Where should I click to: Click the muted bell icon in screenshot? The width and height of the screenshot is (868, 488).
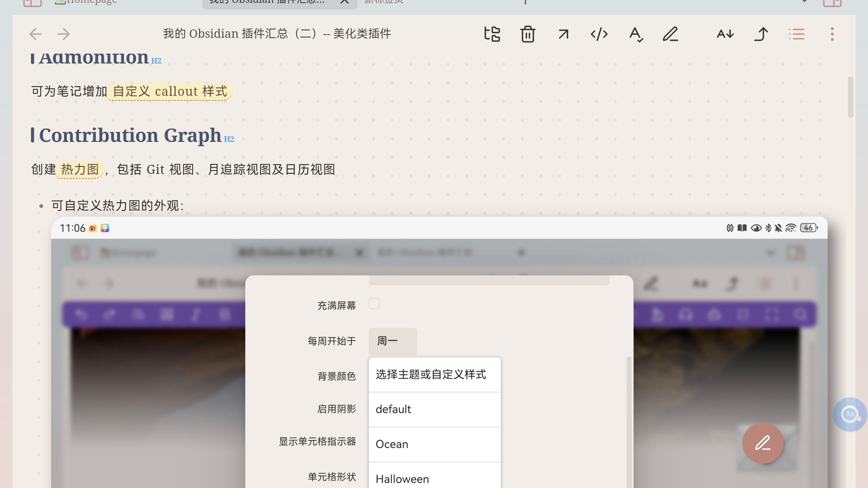[x=778, y=228]
